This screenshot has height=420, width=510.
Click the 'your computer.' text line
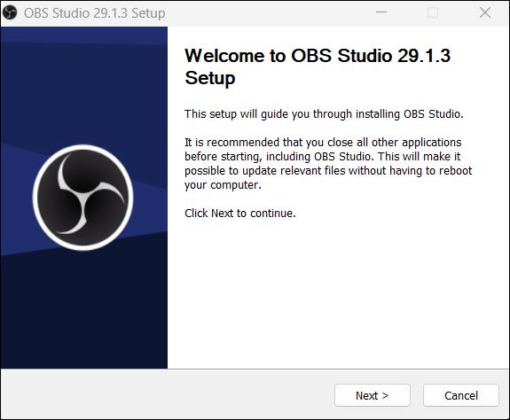[x=223, y=185]
